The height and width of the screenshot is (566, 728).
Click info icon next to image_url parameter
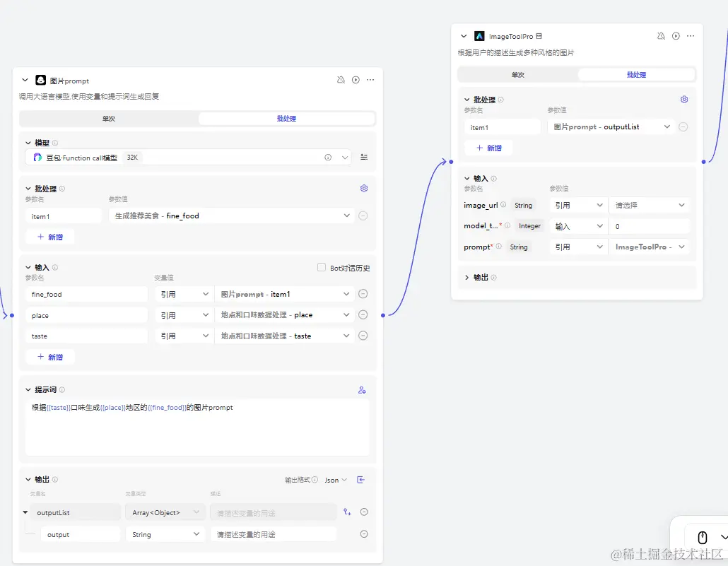point(503,204)
